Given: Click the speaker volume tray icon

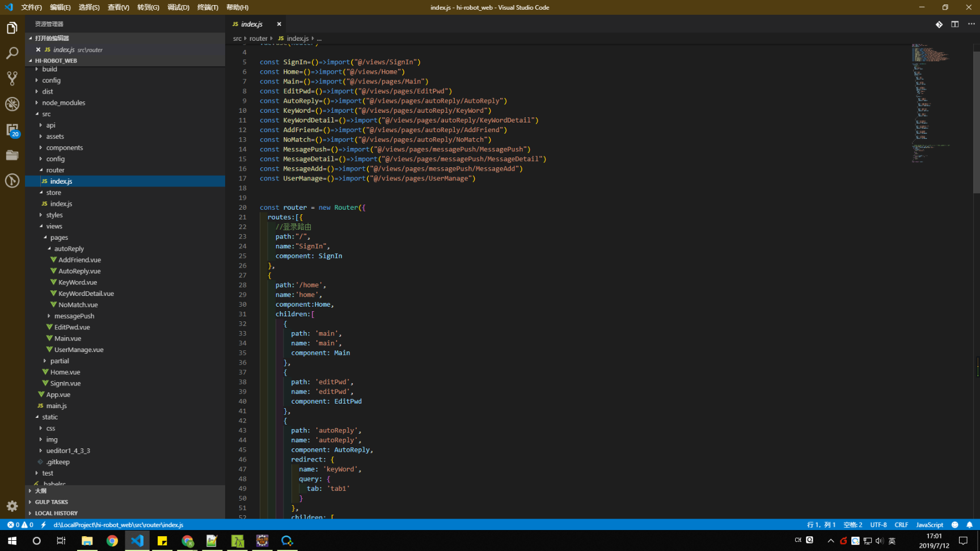Looking at the screenshot, I should 880,541.
